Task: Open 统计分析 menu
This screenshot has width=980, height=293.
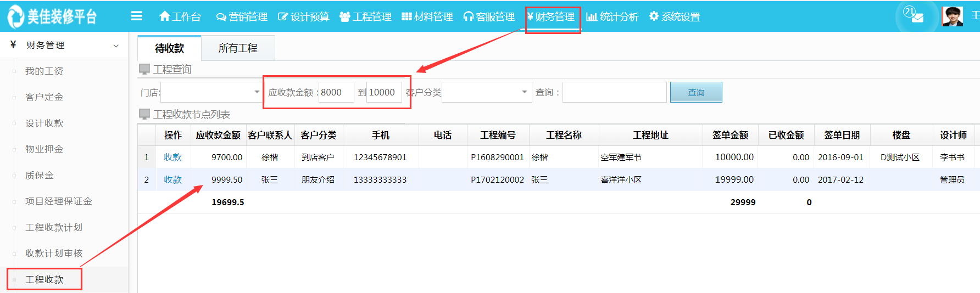Action: [x=612, y=17]
